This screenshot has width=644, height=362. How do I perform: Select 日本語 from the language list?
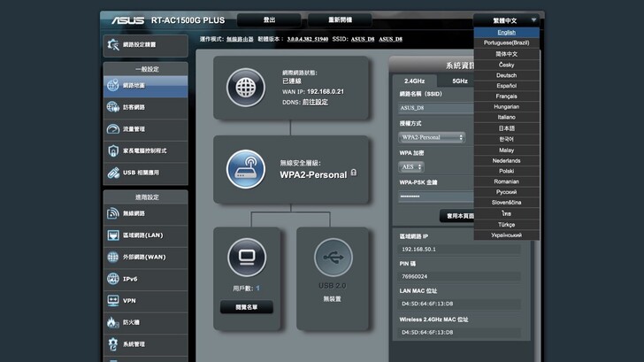(x=506, y=128)
